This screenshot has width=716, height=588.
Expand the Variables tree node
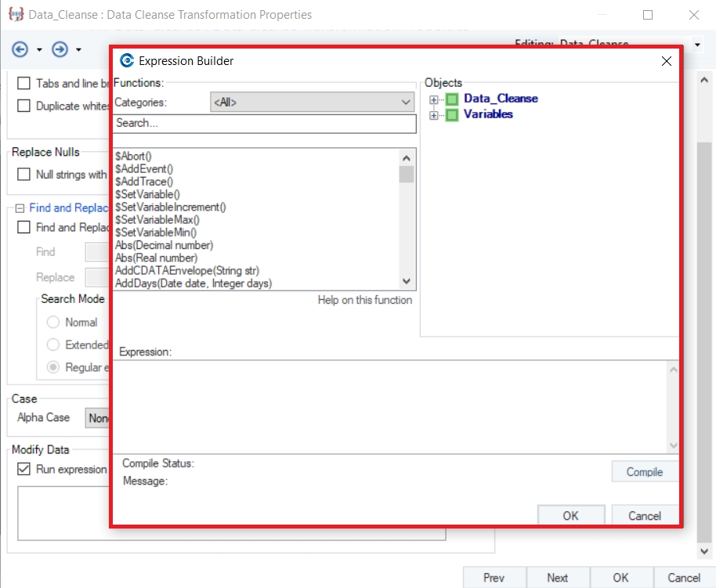(433, 115)
